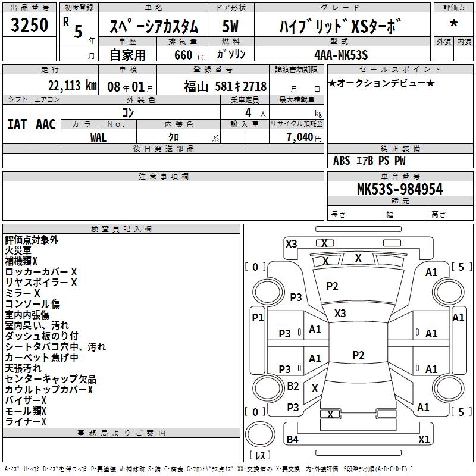Click note コンソール傷

[33, 304]
